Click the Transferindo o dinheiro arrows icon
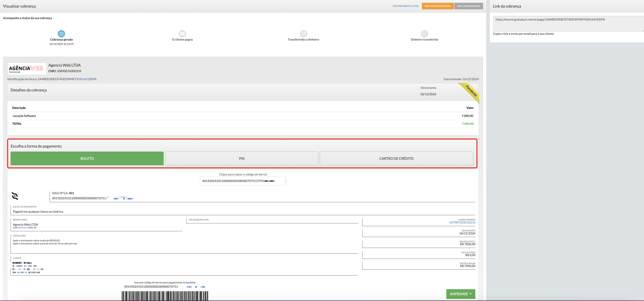The height and width of the screenshot is (301, 644). [303, 34]
